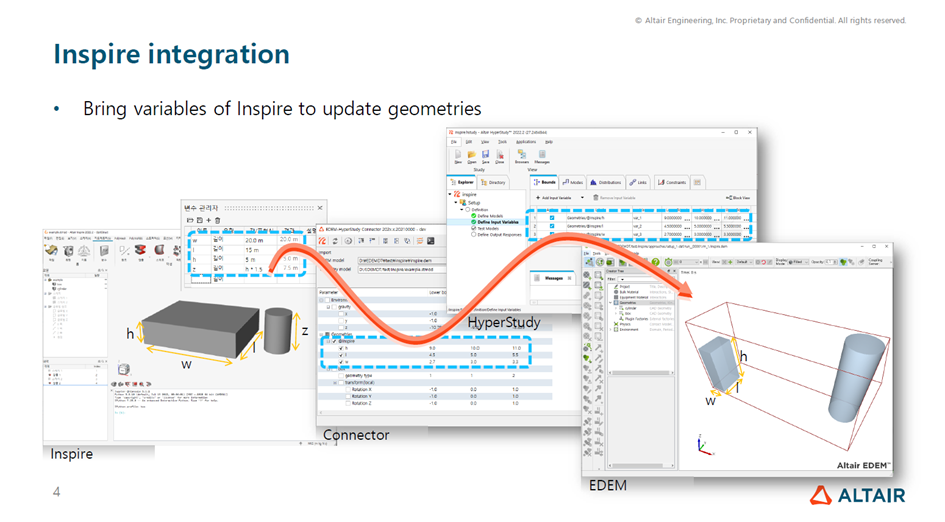Click Remove Input Variable trash icon
945x522 pixels.
coord(595,198)
